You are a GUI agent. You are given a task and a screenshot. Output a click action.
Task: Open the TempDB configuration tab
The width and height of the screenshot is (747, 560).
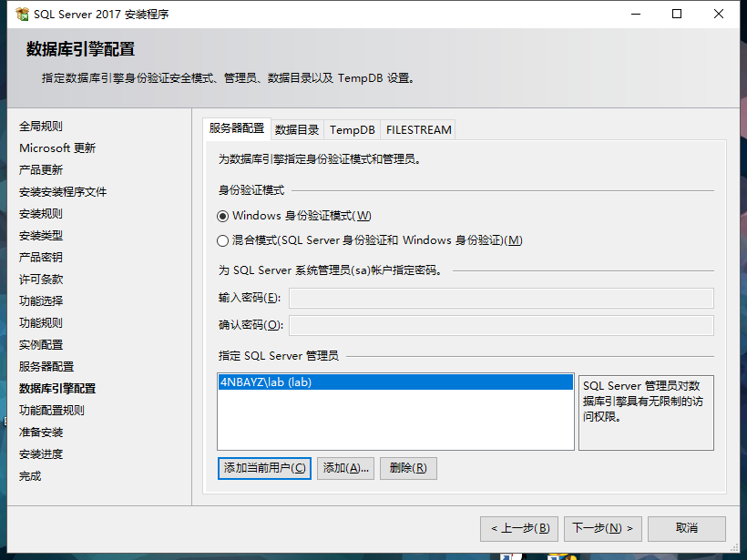click(x=352, y=129)
